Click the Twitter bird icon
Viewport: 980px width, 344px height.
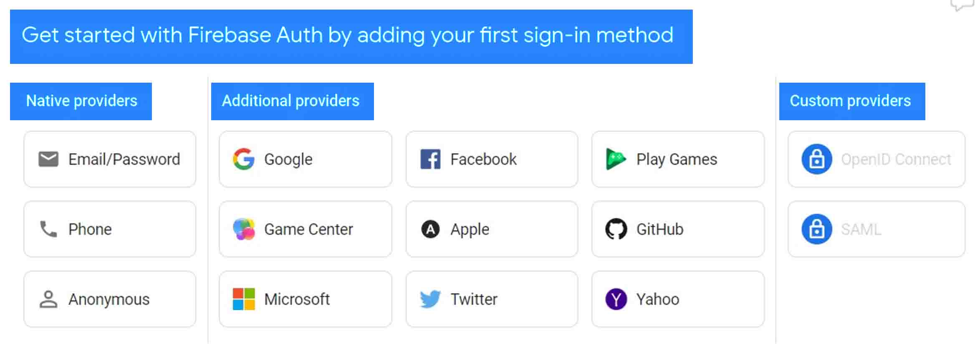pos(430,299)
